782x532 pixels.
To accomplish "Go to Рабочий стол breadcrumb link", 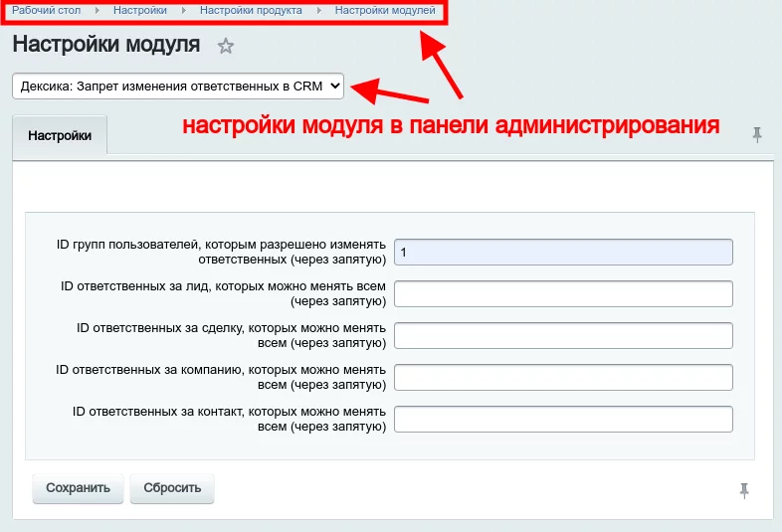I will click(46, 10).
